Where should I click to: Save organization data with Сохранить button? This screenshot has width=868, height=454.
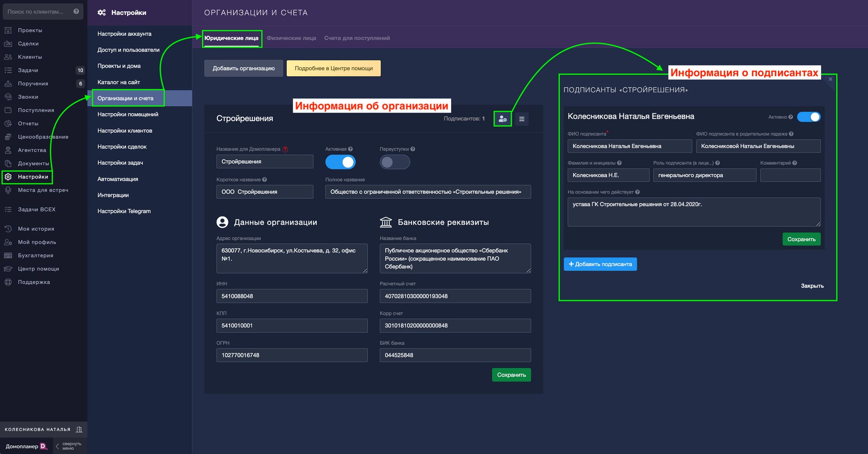tap(511, 375)
